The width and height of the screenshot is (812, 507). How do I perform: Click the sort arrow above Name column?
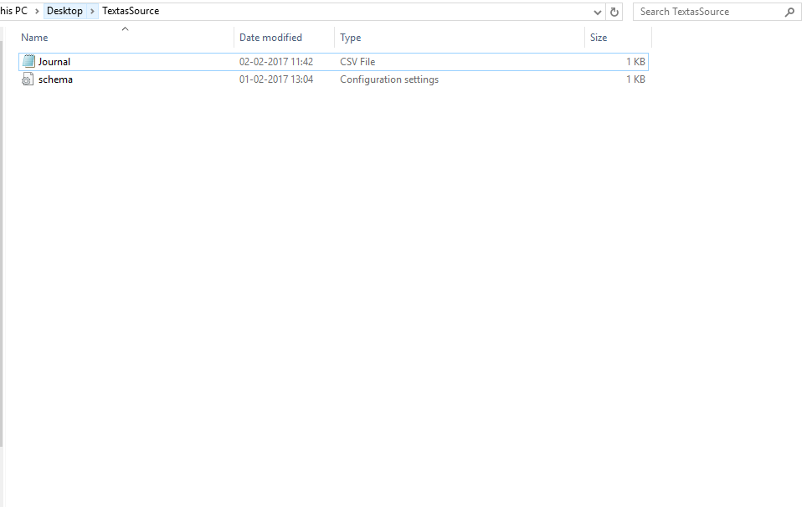pos(125,29)
